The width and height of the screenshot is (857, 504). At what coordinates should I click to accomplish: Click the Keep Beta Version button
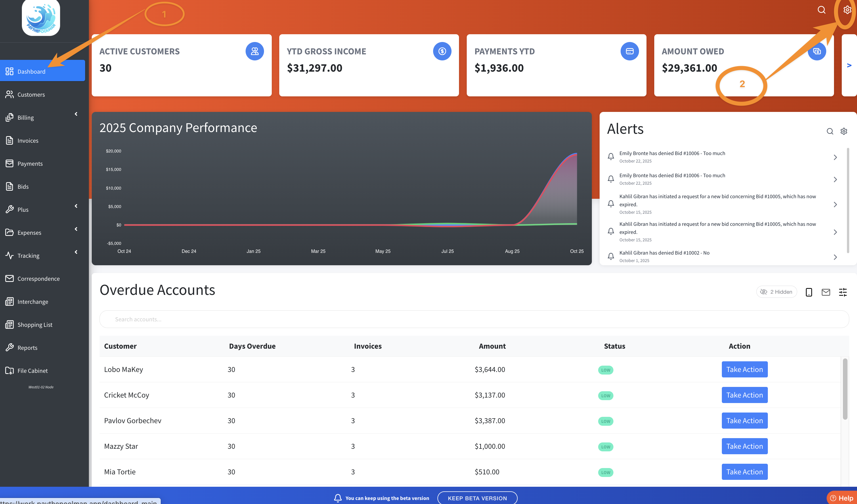pyautogui.click(x=477, y=498)
